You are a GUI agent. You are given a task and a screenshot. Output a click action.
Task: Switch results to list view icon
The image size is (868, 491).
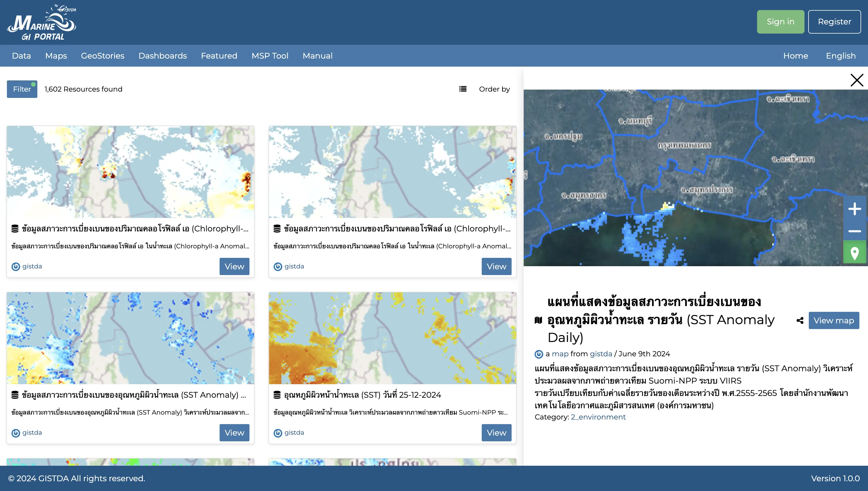(463, 89)
